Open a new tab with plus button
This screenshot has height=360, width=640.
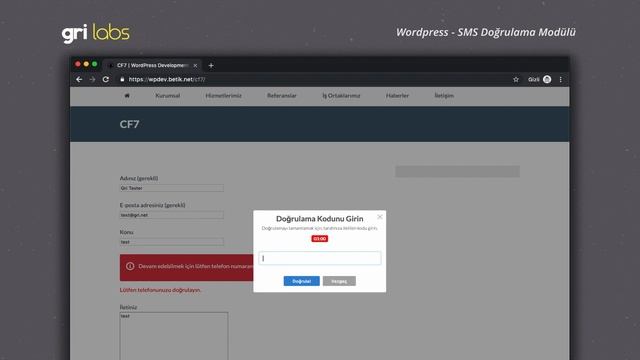point(211,65)
